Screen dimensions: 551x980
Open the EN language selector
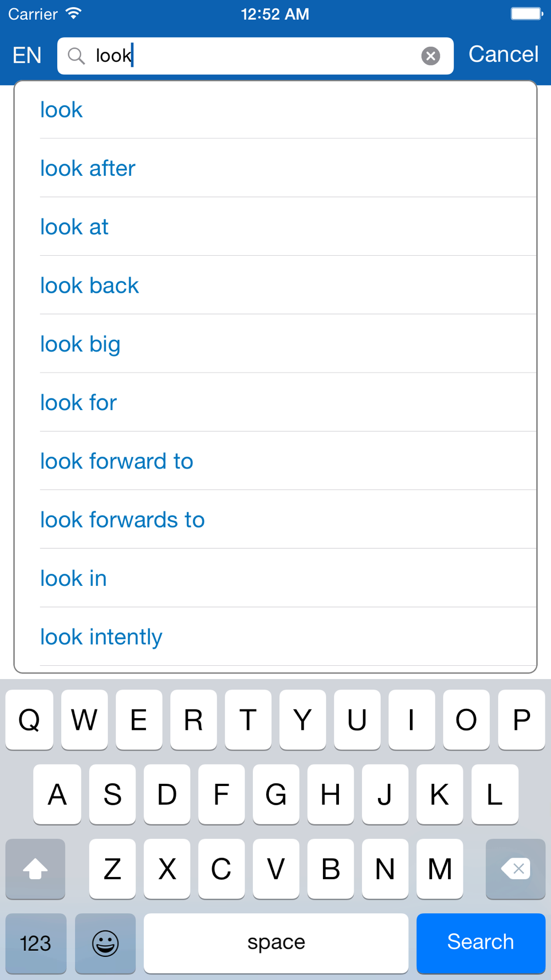point(27,55)
